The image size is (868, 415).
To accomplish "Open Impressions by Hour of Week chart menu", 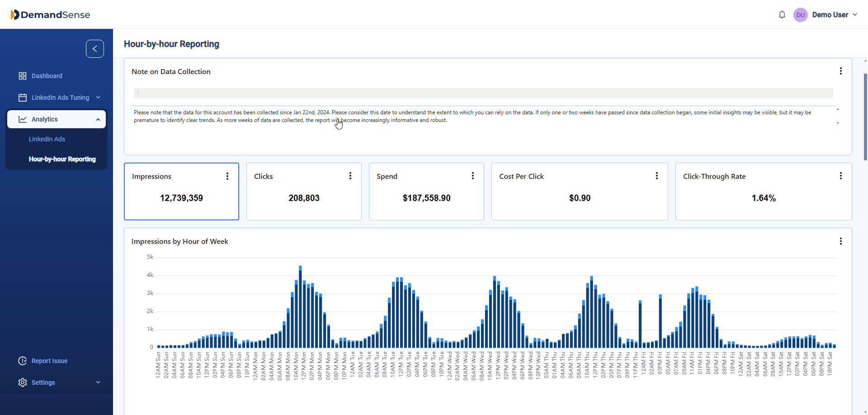I will click(841, 241).
